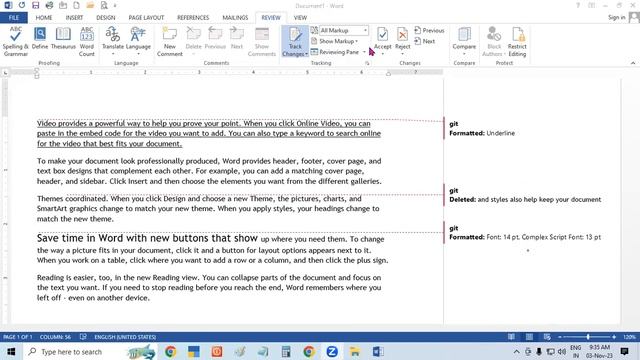640x360 pixels.
Task: Click the proofing errors icon in status bar
Action: [83, 337]
